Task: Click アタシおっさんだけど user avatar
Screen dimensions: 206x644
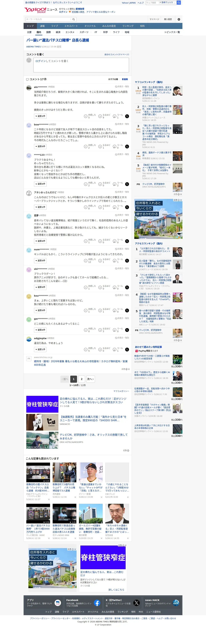Action: 29,193
